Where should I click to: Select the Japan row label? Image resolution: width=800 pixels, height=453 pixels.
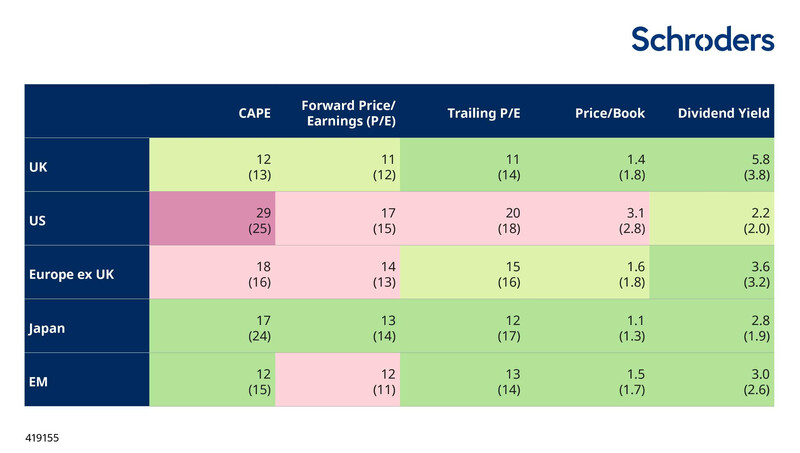[x=49, y=326]
